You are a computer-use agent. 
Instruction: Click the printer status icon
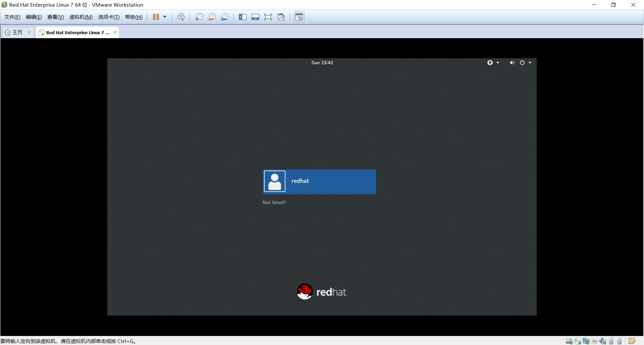pyautogui.click(x=594, y=341)
